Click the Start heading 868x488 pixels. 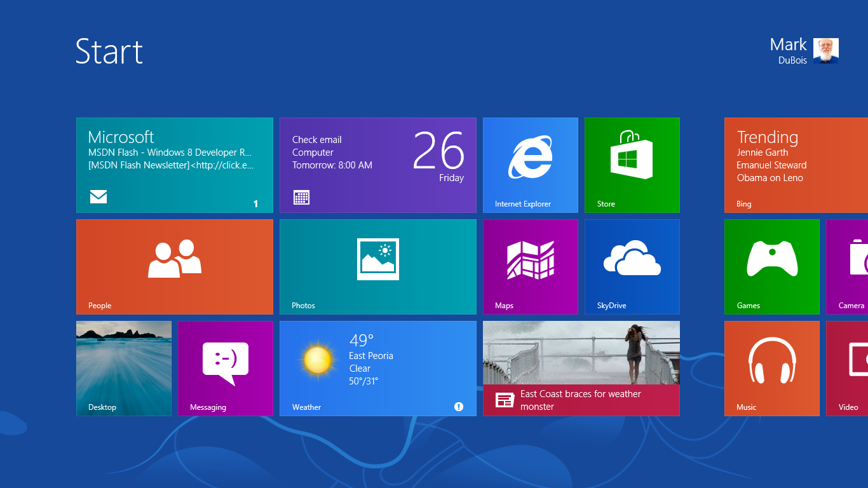109,51
